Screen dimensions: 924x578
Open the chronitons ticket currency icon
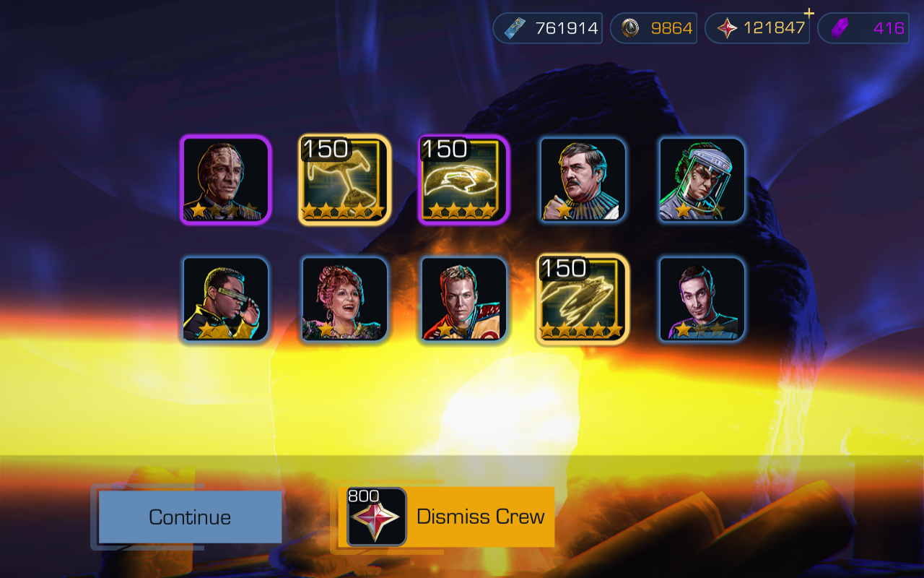click(x=515, y=28)
